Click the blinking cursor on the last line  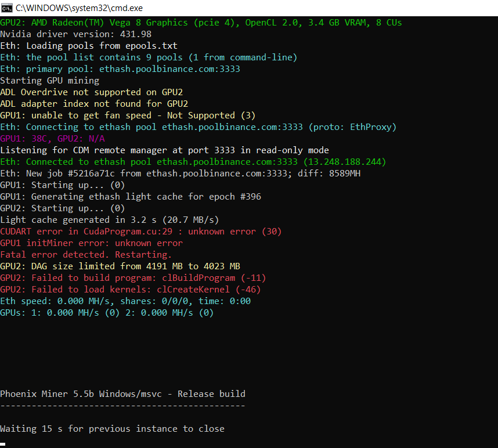pos(2,444)
